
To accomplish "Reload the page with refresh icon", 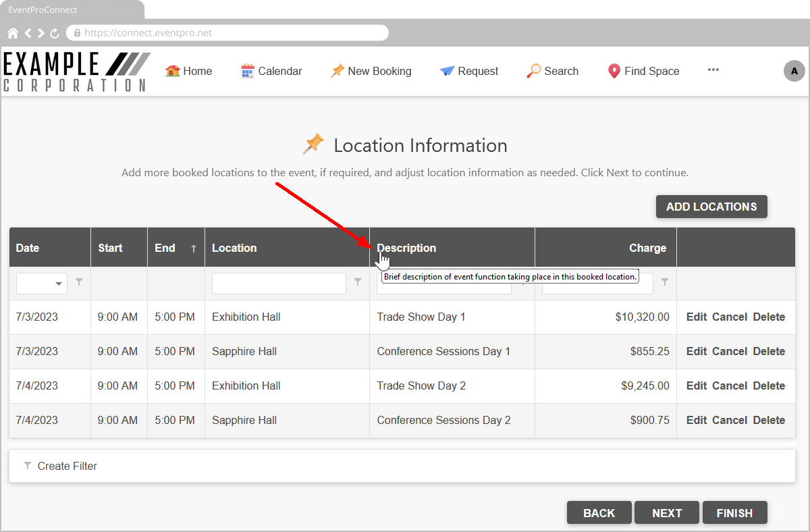I will pos(55,33).
